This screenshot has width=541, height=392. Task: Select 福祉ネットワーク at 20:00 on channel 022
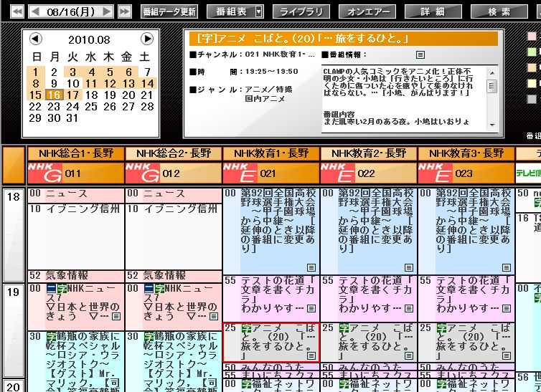click(369, 385)
